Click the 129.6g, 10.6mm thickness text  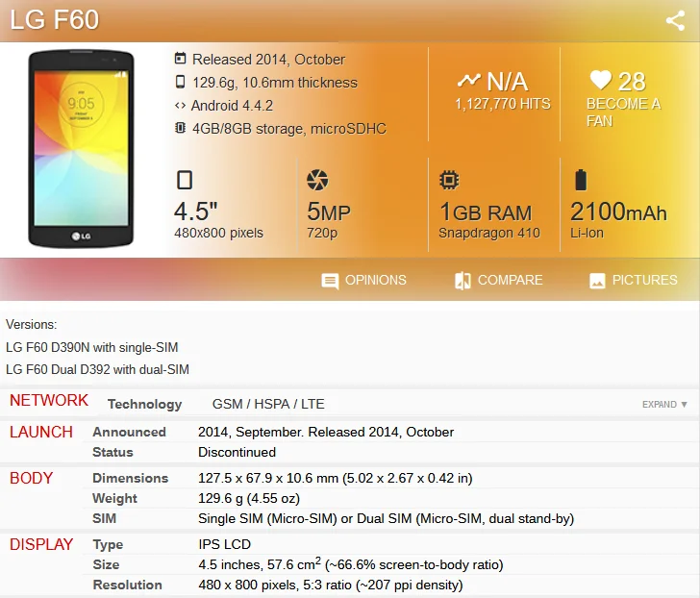click(275, 83)
